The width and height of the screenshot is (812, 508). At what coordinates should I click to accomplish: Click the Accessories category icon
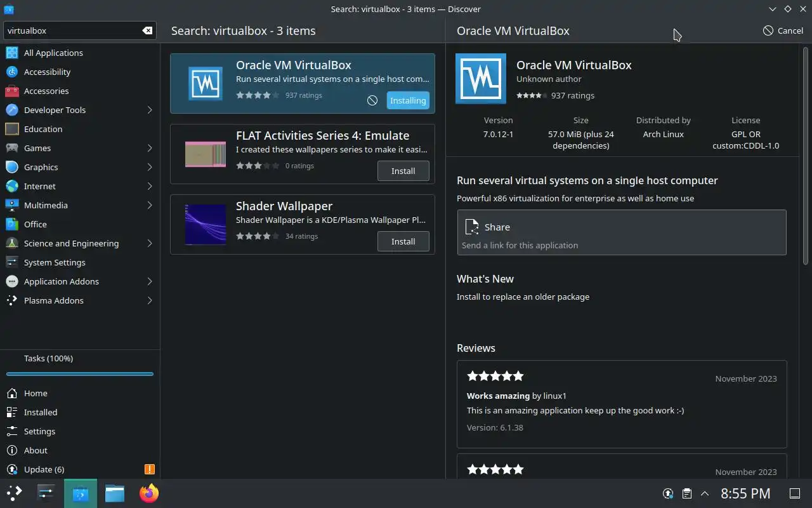(x=11, y=91)
